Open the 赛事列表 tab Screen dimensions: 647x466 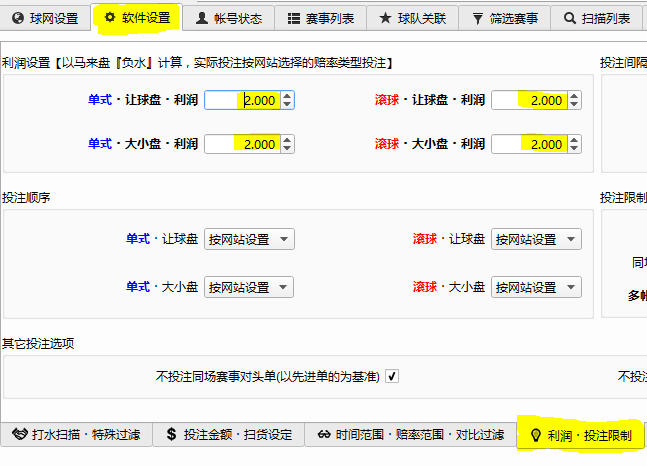pyautogui.click(x=321, y=19)
